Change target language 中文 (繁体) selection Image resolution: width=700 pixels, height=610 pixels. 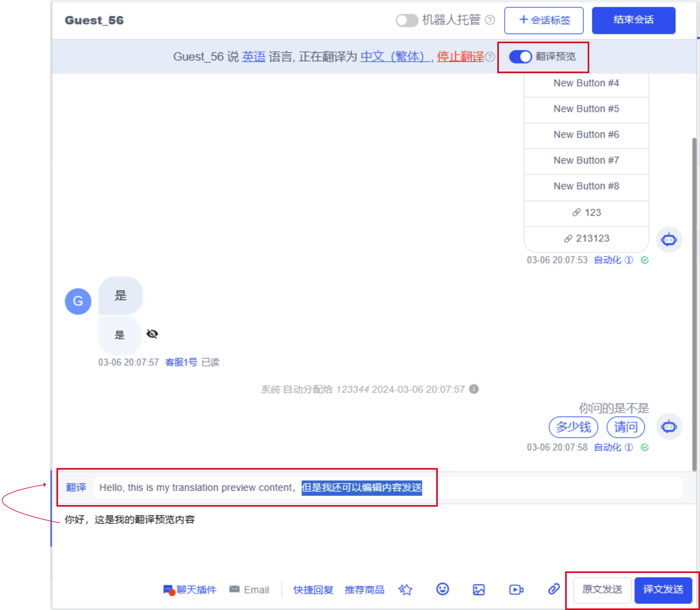pyautogui.click(x=394, y=56)
